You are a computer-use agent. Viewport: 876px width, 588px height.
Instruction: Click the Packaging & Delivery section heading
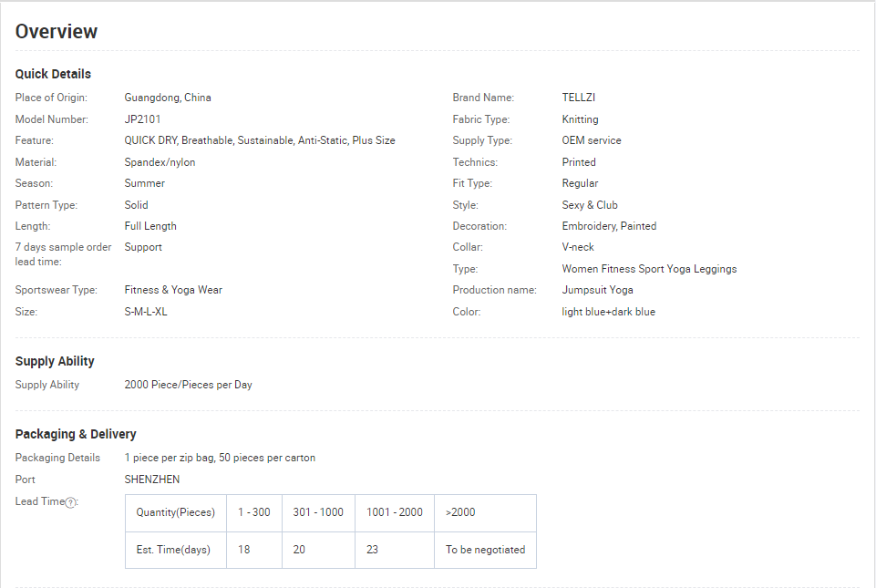coord(76,434)
